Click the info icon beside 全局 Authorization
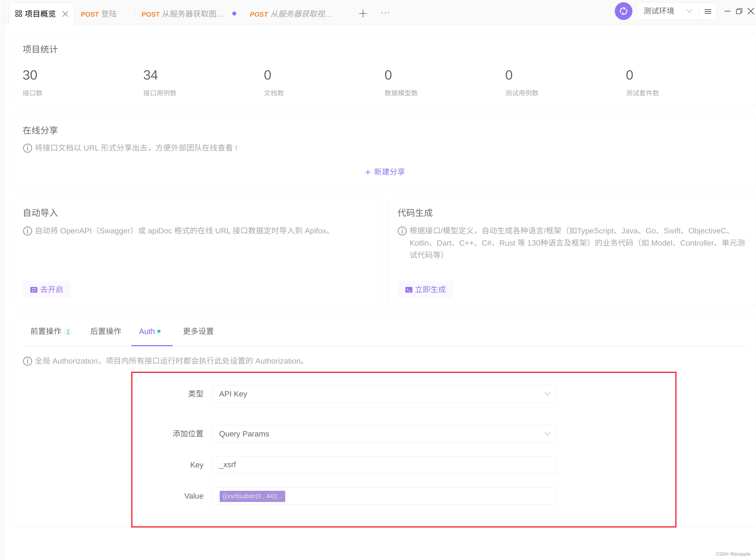This screenshot has width=756, height=560. (x=27, y=361)
